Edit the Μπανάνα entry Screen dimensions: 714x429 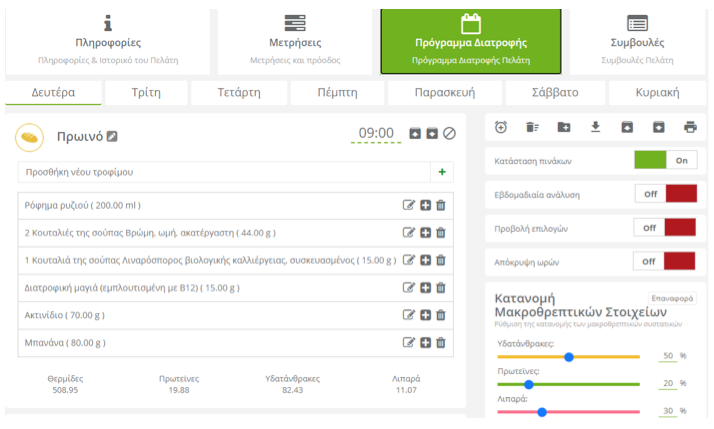tap(409, 342)
